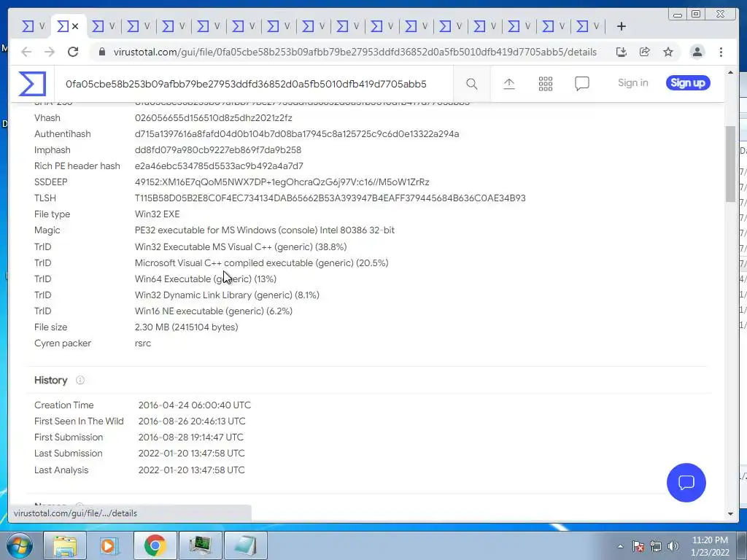The image size is (747, 560).
Task: Go forward with the browser forward arrow
Action: point(50,52)
